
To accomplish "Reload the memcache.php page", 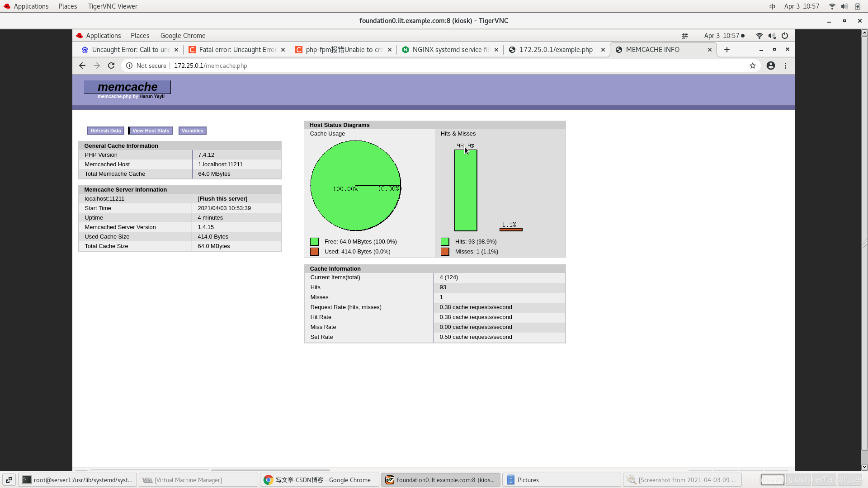I will (x=111, y=66).
